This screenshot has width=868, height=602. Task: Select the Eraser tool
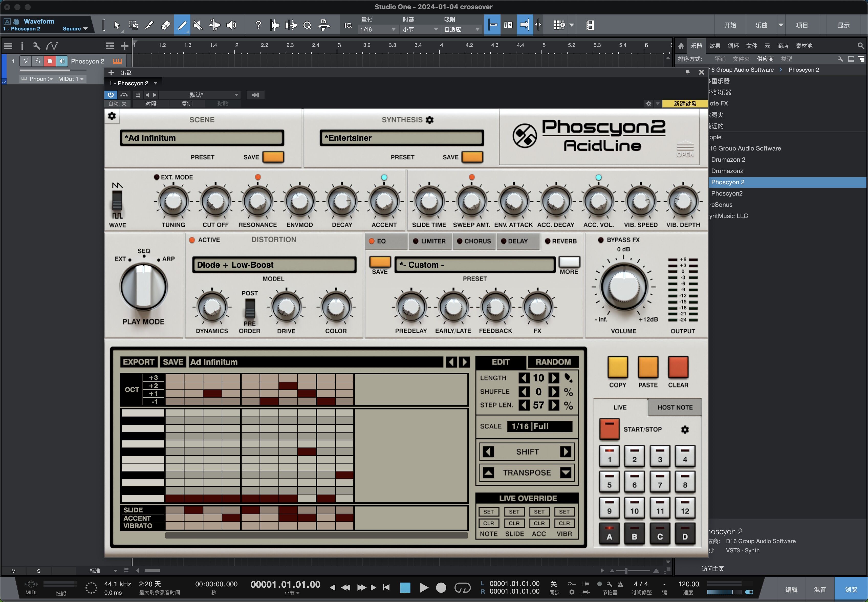coord(166,25)
